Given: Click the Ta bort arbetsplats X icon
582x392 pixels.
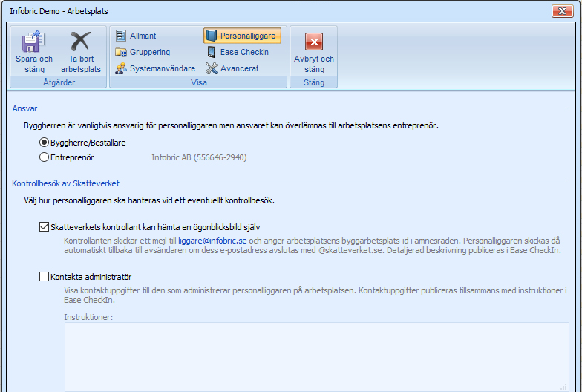Looking at the screenshot, I should pyautogui.click(x=80, y=41).
